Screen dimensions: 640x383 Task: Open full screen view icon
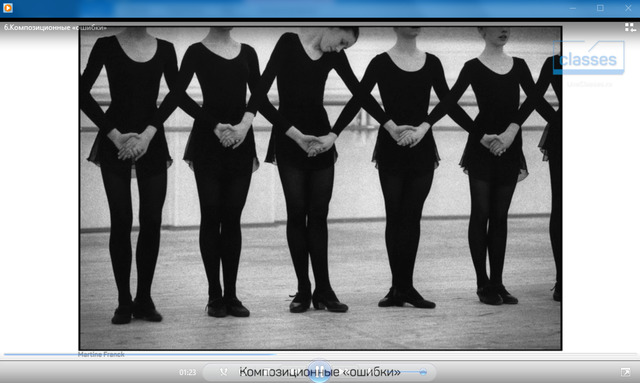coord(625,372)
